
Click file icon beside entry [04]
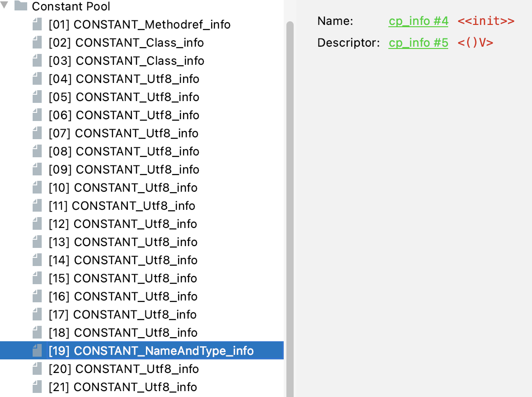(37, 79)
